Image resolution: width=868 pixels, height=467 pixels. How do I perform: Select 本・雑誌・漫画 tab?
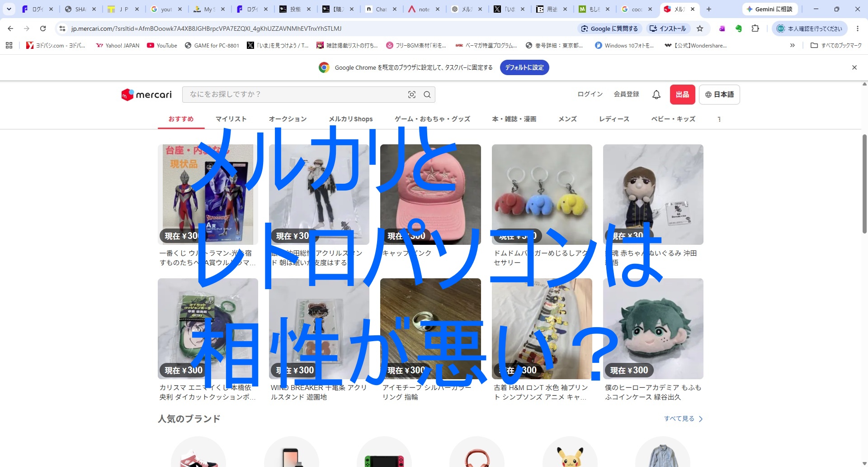point(514,119)
